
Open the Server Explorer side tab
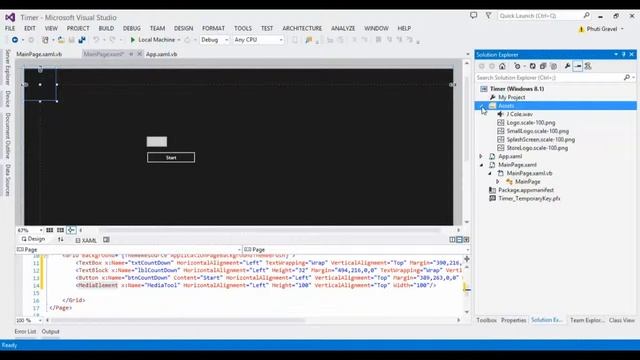pos(7,67)
